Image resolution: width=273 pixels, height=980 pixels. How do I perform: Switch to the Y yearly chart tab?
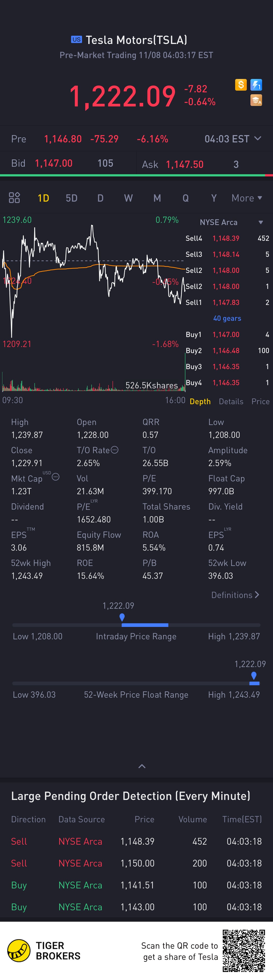coord(214,198)
